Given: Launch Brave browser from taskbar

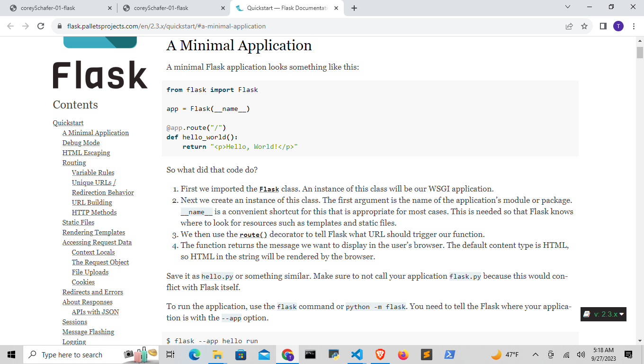Looking at the screenshot, I should pyautogui.click(x=380, y=355).
